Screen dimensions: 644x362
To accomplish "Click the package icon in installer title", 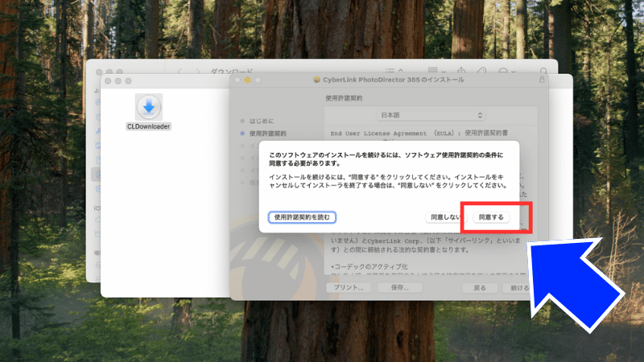I will pos(316,80).
